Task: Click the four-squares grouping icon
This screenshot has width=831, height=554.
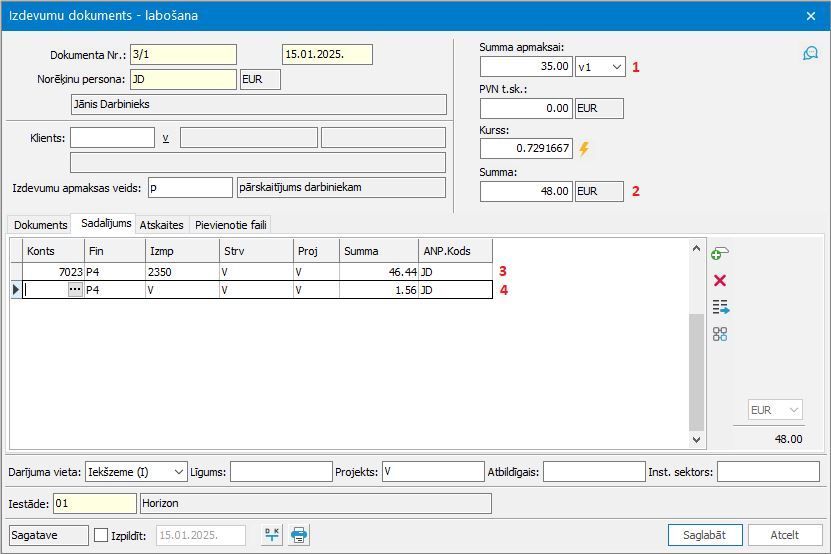Action: click(719, 334)
